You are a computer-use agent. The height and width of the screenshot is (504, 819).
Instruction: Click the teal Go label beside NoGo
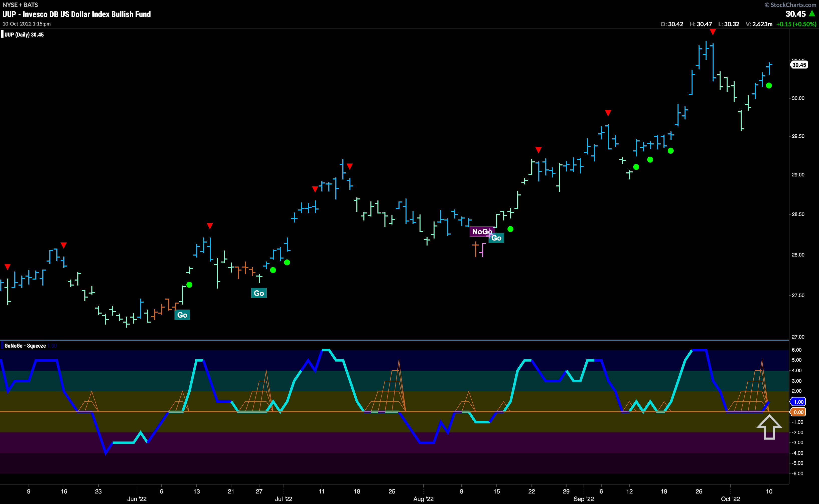tap(496, 238)
